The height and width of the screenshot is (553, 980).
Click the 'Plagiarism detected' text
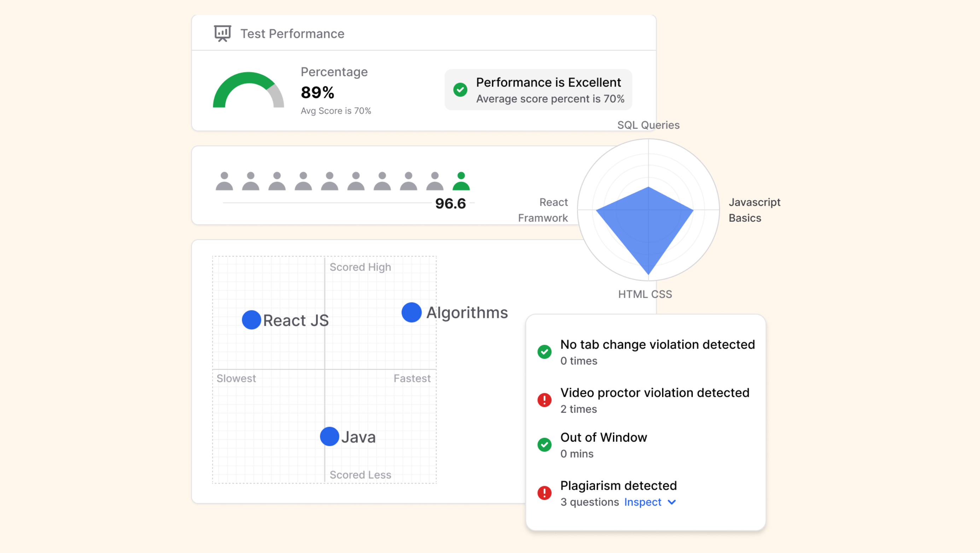click(618, 485)
